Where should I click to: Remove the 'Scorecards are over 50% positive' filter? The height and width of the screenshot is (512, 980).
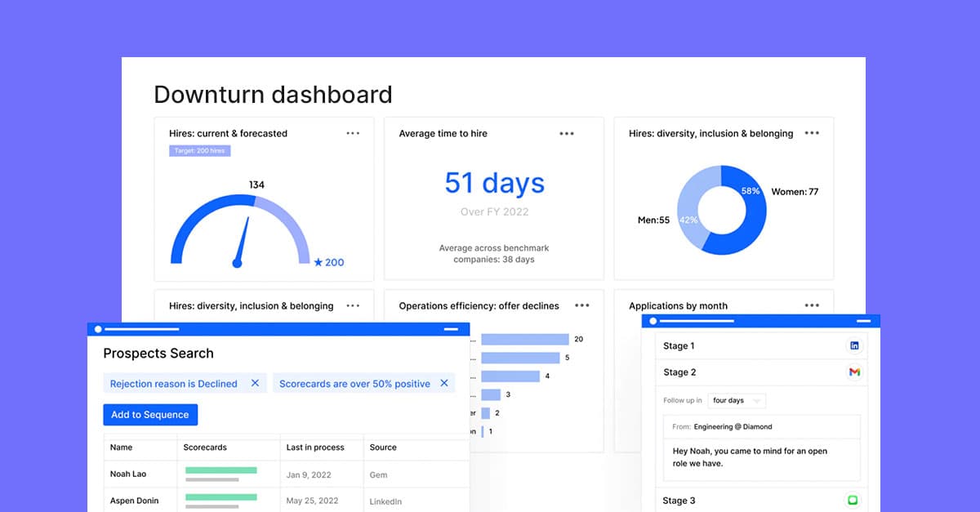[445, 383]
